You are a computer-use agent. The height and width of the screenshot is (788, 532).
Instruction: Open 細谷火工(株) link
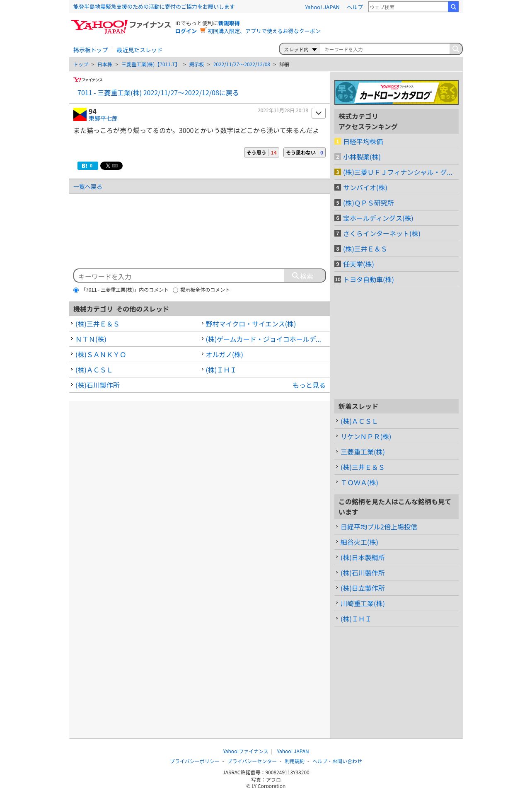359,542
